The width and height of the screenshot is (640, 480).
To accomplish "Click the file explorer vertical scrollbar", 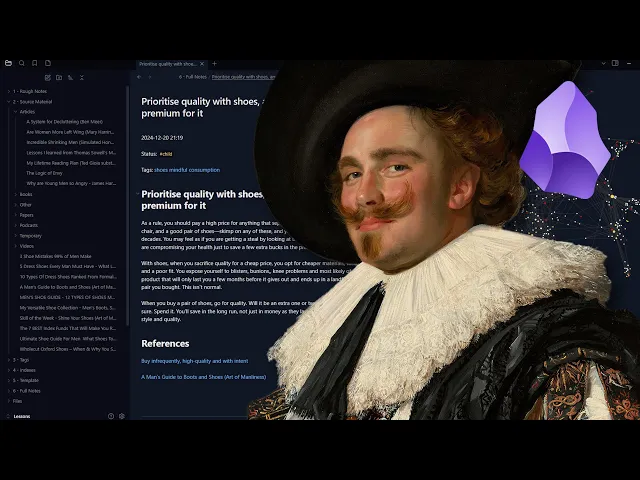I will 128,206.
